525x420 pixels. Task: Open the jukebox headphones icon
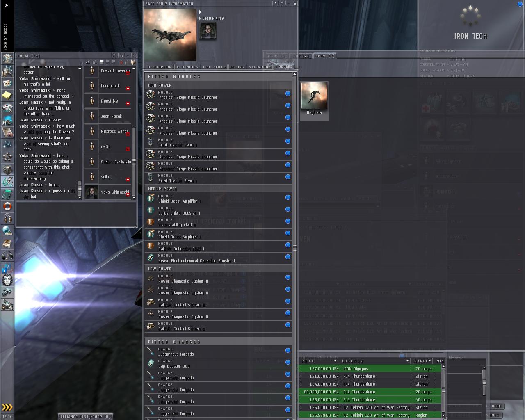(7, 256)
